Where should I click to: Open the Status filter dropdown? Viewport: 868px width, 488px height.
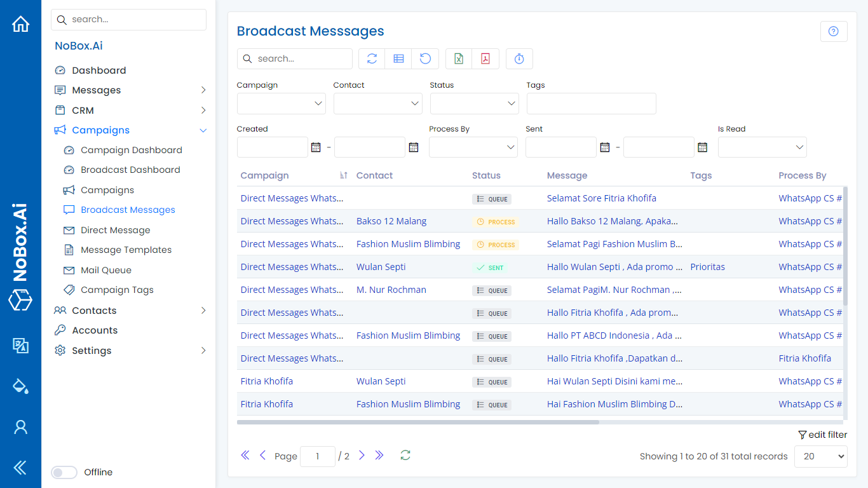(474, 104)
